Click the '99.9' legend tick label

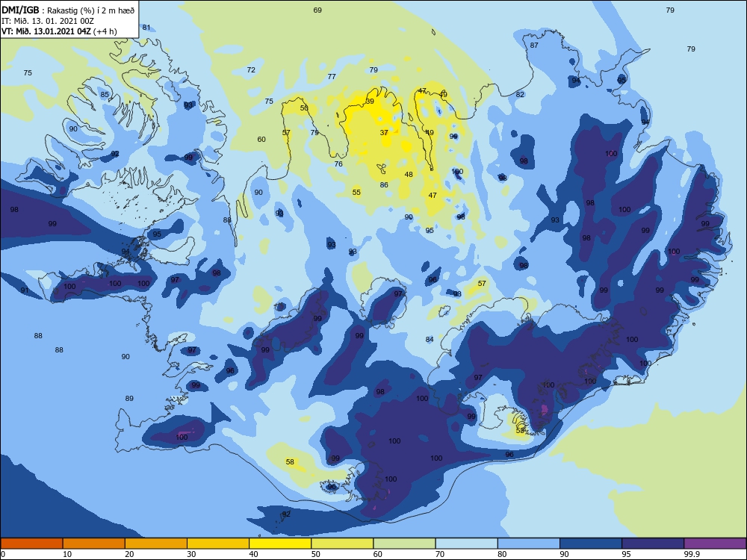click(x=691, y=554)
